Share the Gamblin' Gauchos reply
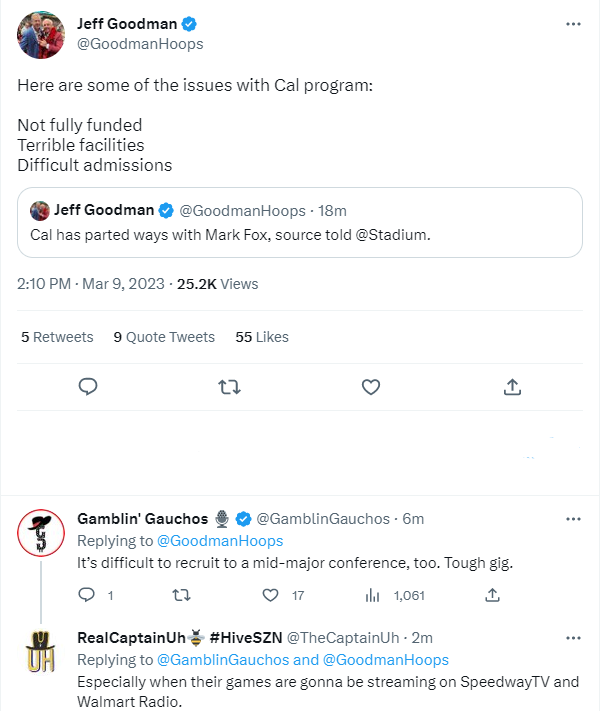This screenshot has width=609, height=711. [x=492, y=595]
